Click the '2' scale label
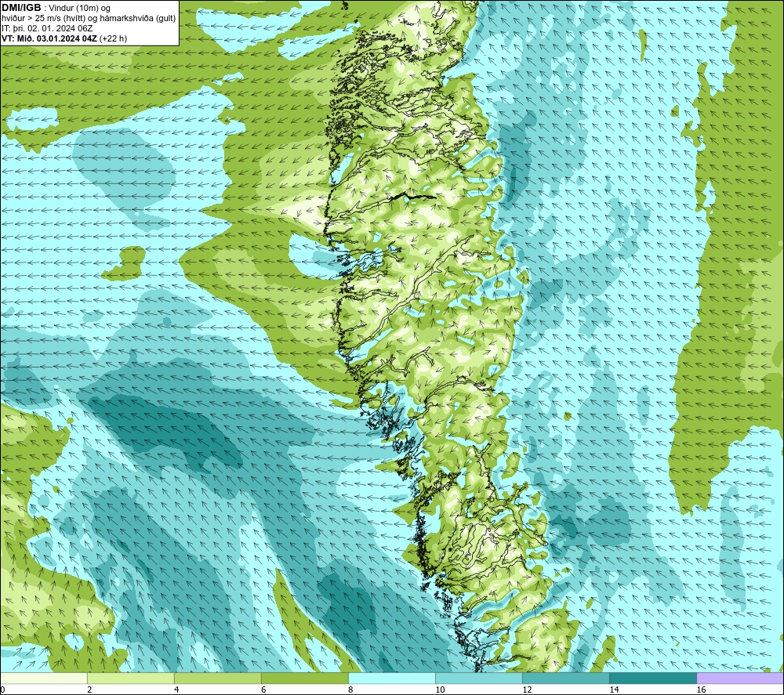 click(x=89, y=690)
